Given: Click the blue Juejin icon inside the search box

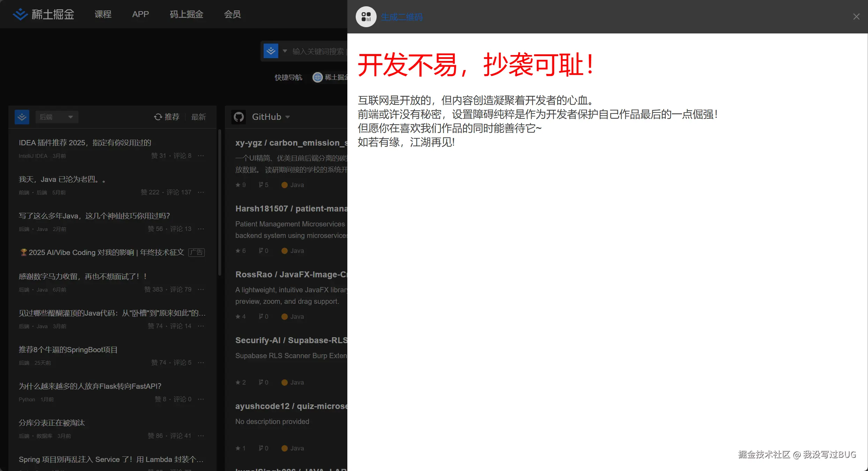Looking at the screenshot, I should point(271,51).
